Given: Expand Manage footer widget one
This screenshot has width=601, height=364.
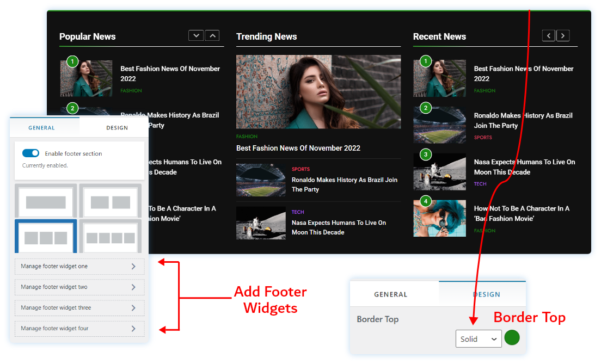Looking at the screenshot, I should point(79,267).
